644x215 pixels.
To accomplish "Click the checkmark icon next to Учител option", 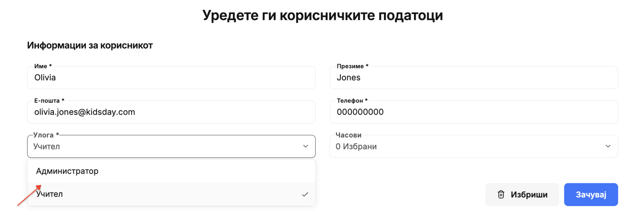I will tap(305, 195).
